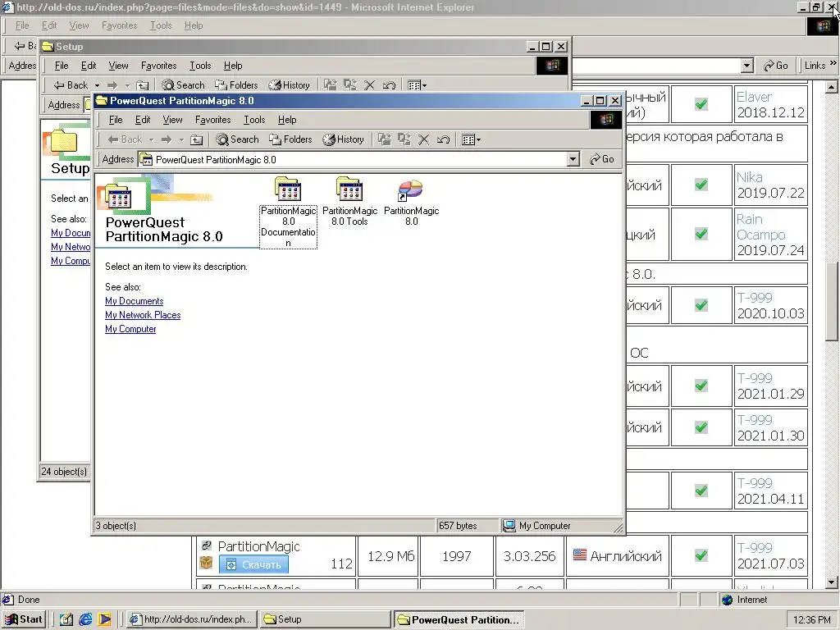840x630 pixels.
Task: Launch Internet Explorer from Quick Launch
Action: pos(85,619)
